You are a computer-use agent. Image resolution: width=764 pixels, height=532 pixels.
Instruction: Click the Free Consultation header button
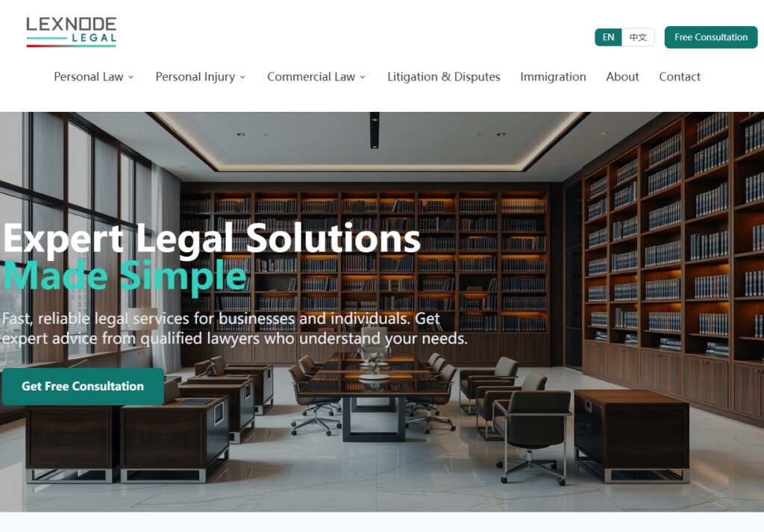[711, 37]
